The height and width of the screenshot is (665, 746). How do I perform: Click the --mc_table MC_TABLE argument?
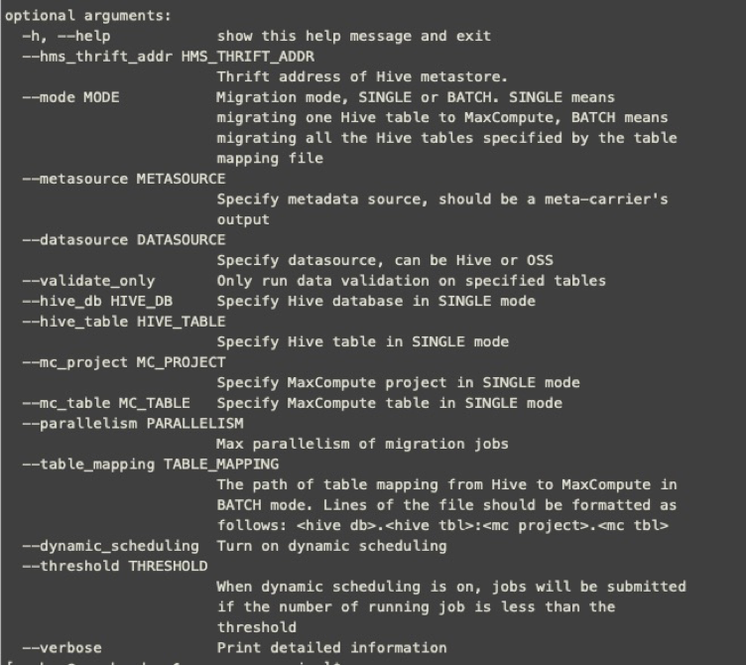click(x=106, y=403)
